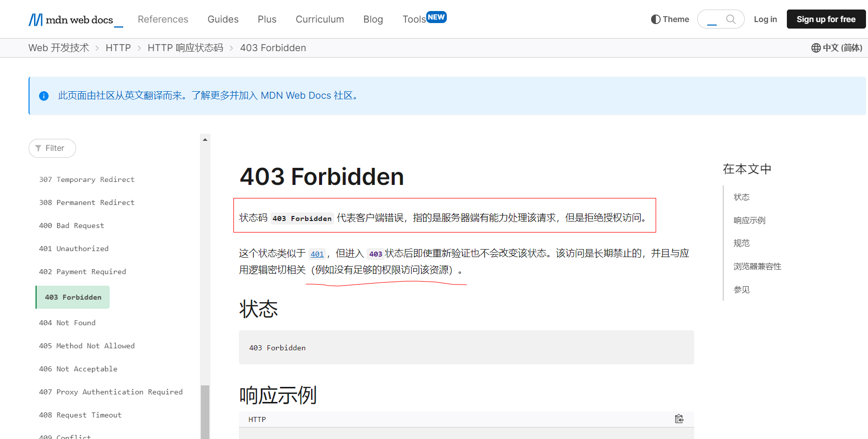The image size is (868, 439).
Task: Open 406 Not Acceptable in sidebar
Action: 78,369
